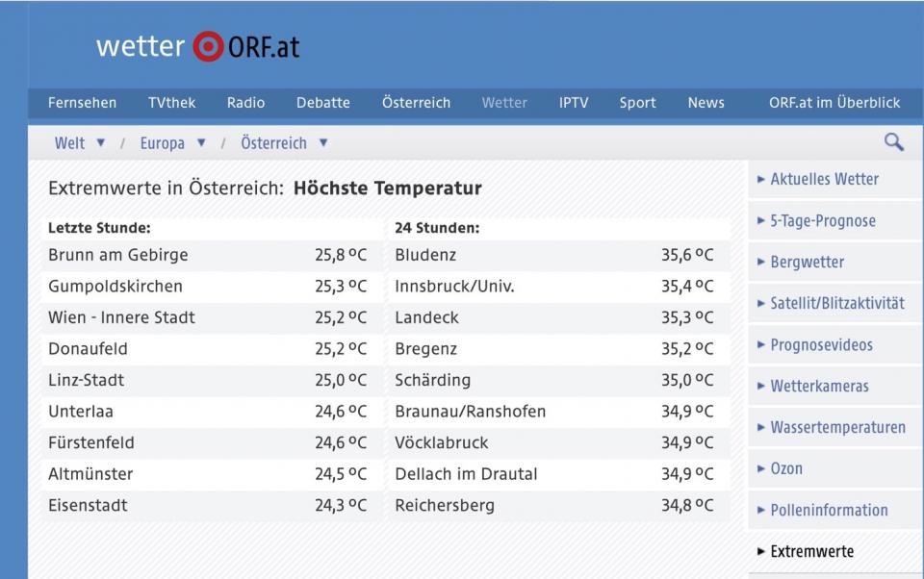This screenshot has width=924, height=579.
Task: Select Sport in the top navigation
Action: [637, 103]
